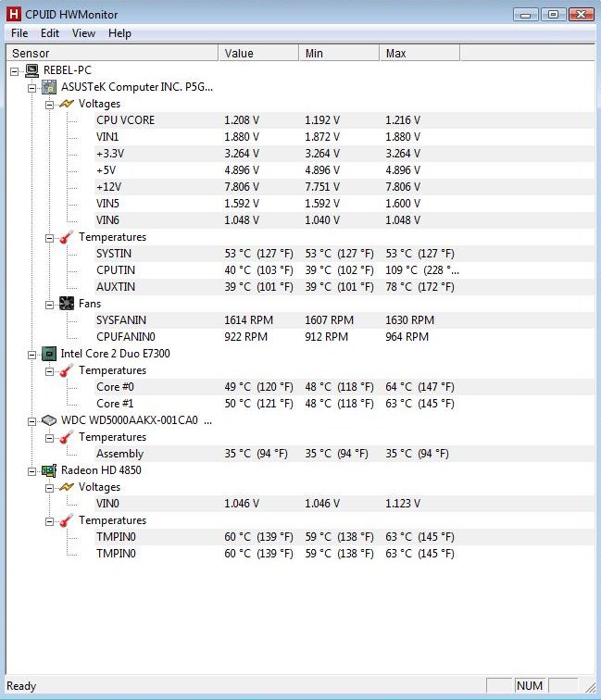
Task: Select the CPUFANIN0 fan row
Action: [x=344, y=337]
